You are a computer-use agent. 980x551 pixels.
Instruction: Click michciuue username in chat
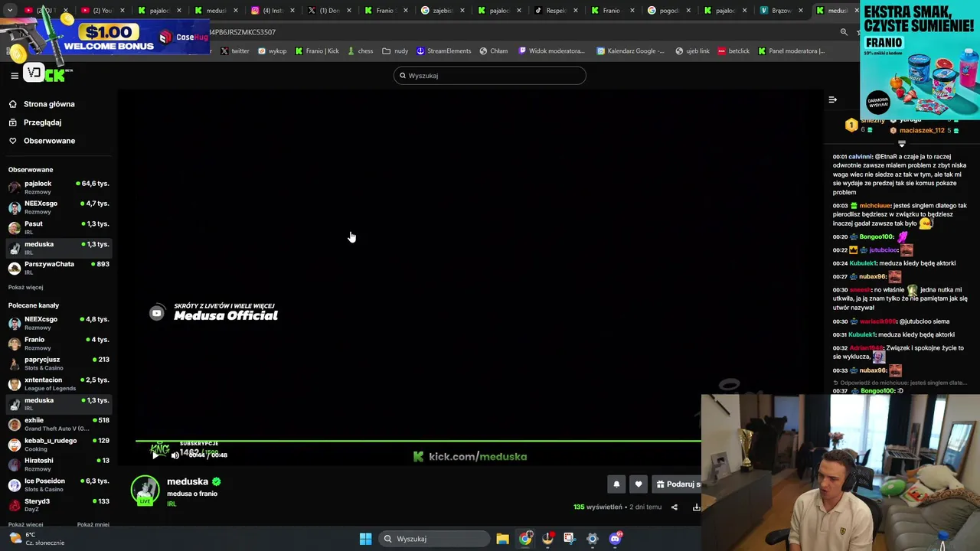click(874, 205)
